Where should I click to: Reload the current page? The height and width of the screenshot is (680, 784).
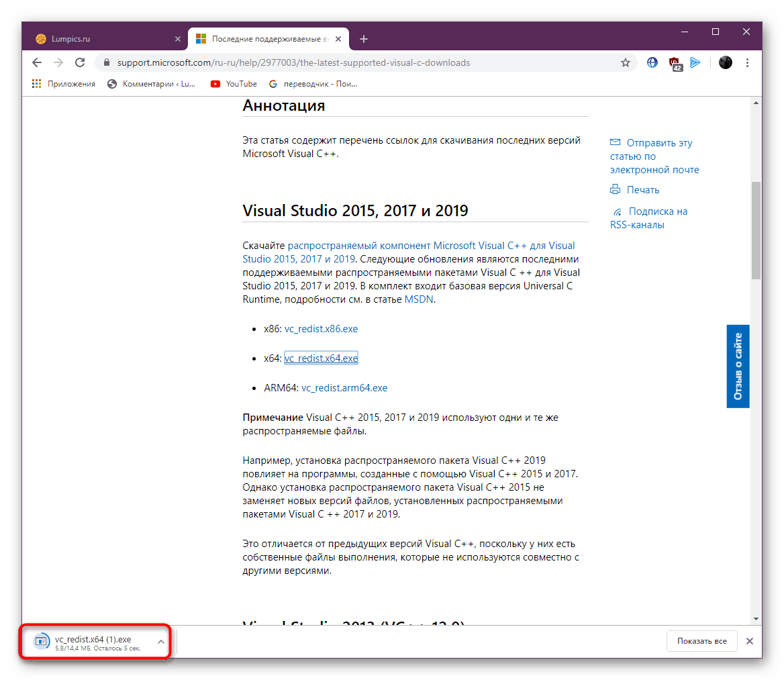[x=80, y=62]
